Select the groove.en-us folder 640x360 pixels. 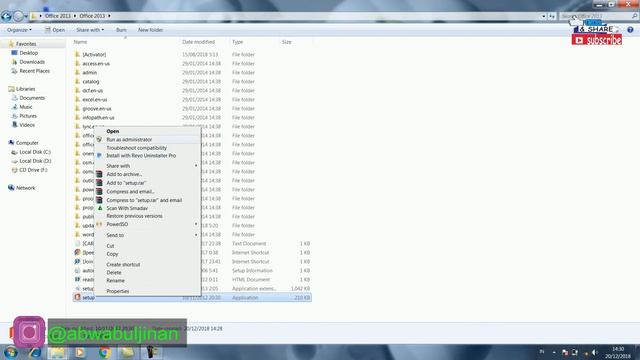tap(97, 108)
